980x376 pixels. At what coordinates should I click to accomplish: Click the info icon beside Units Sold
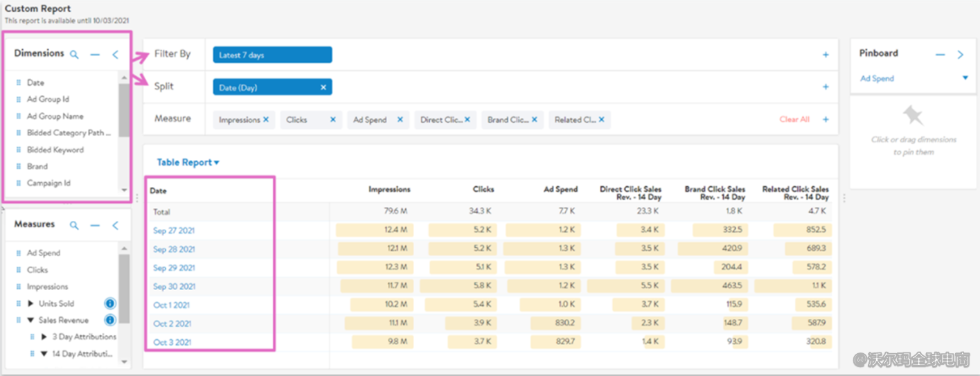109,303
